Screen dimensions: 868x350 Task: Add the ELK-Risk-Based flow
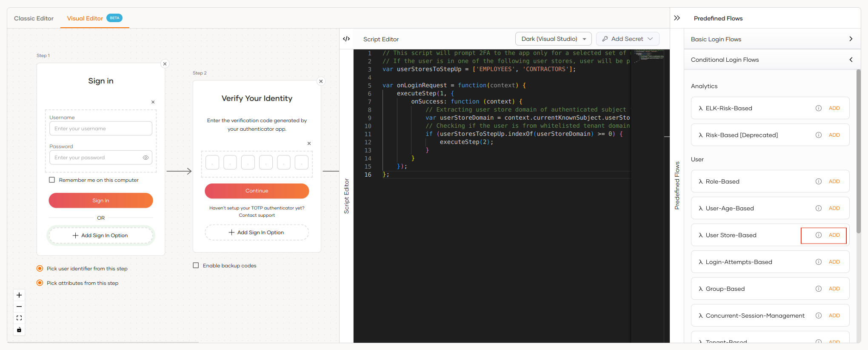coord(834,108)
